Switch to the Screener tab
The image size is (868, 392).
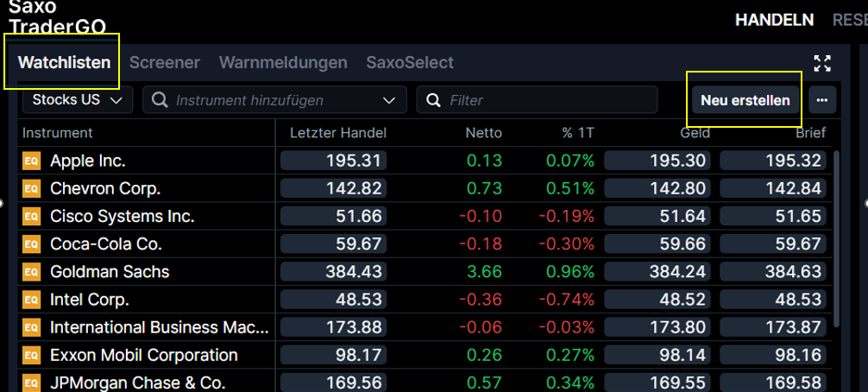[x=164, y=62]
